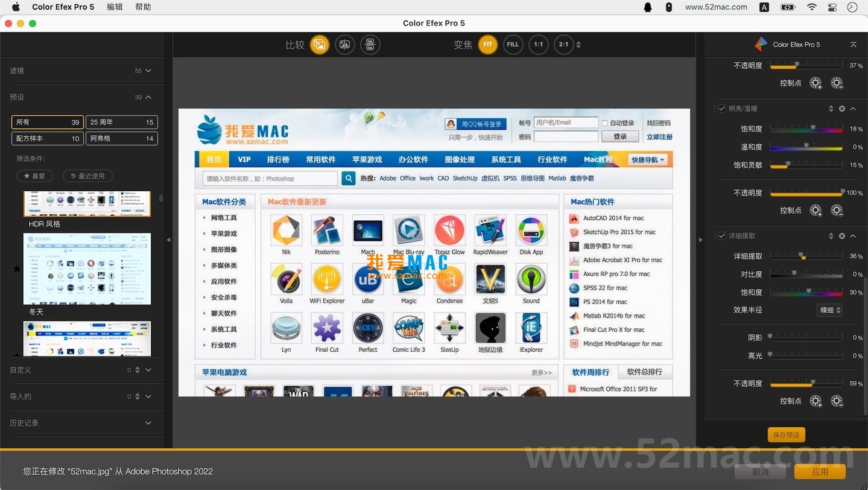Collapse the right panel with the arrow handle
The width and height of the screenshot is (868, 490).
tap(700, 240)
